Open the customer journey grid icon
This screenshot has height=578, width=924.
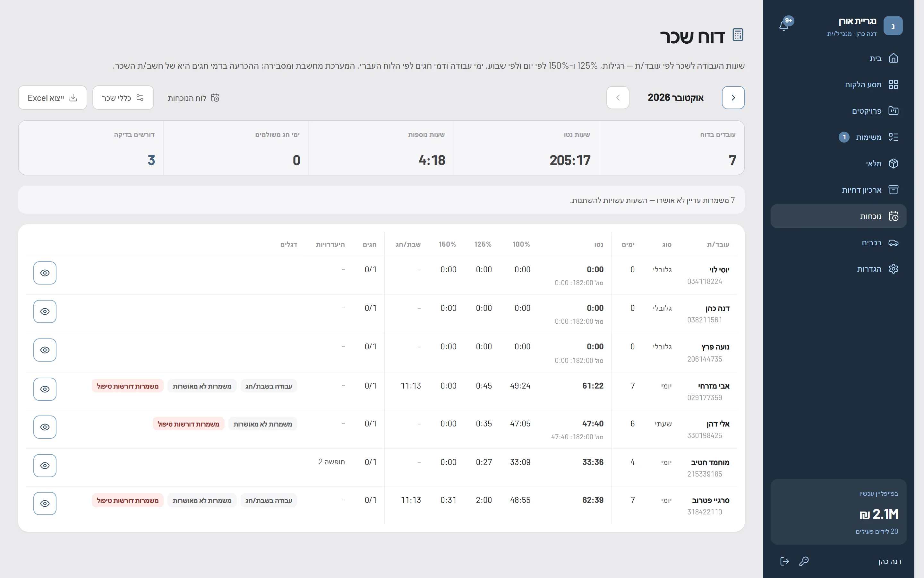point(893,84)
